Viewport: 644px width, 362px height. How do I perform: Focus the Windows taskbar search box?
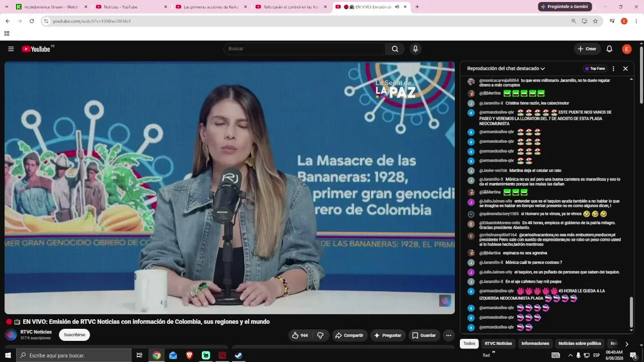point(74,355)
